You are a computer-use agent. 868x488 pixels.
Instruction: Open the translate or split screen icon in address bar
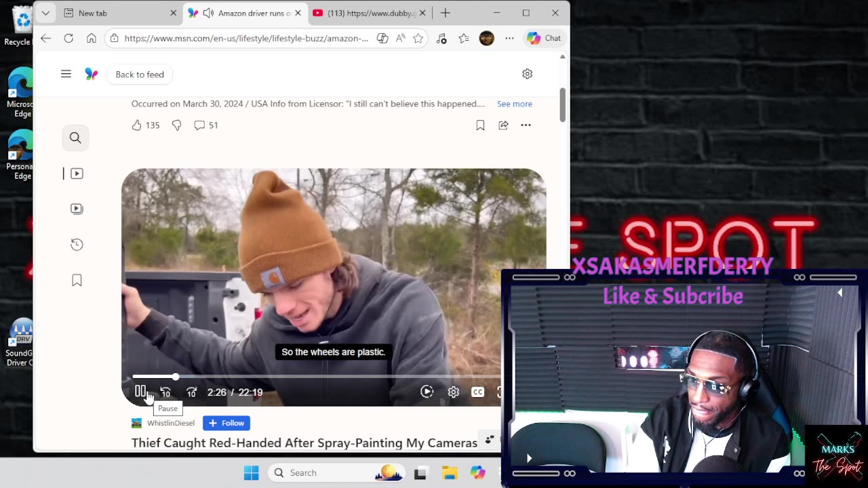click(x=382, y=38)
